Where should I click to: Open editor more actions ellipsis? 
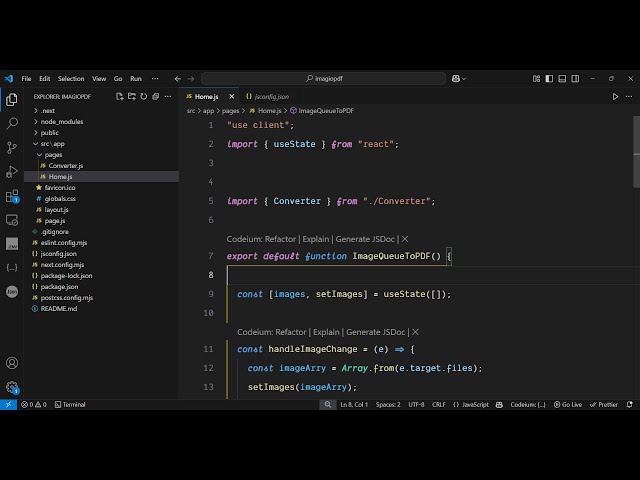coord(629,97)
